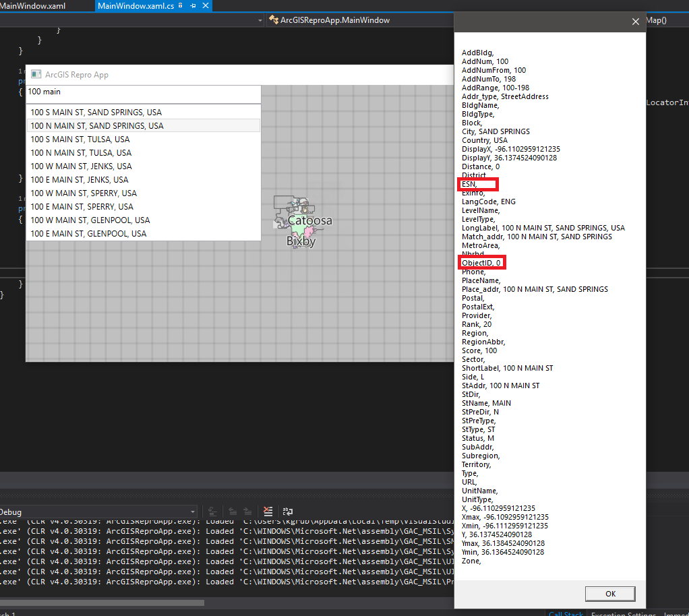
Task: Open the ArcGISReproApp.MainWindow class dropdown
Action: pos(360,20)
